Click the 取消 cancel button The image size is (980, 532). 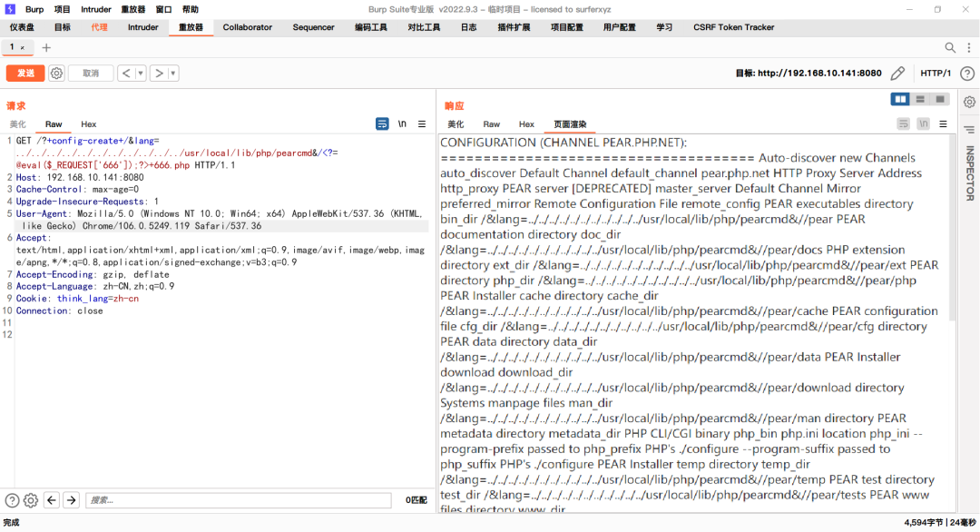pos(91,74)
